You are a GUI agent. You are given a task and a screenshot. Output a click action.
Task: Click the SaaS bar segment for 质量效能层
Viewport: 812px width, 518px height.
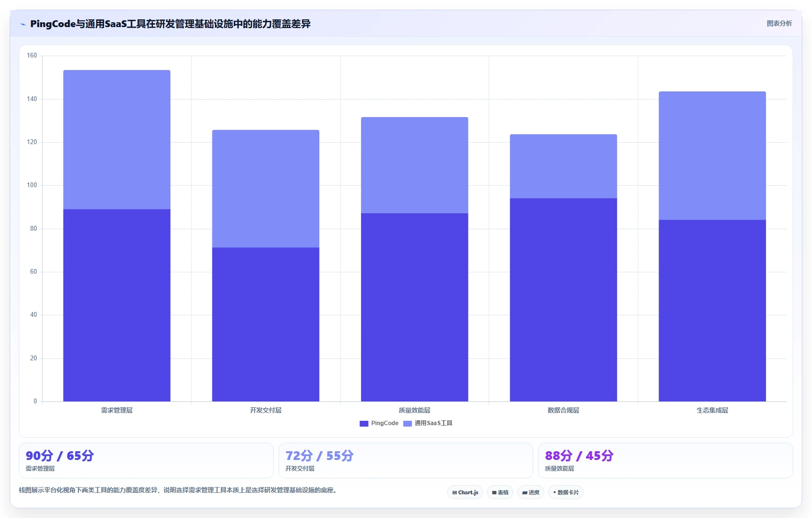[x=415, y=165]
